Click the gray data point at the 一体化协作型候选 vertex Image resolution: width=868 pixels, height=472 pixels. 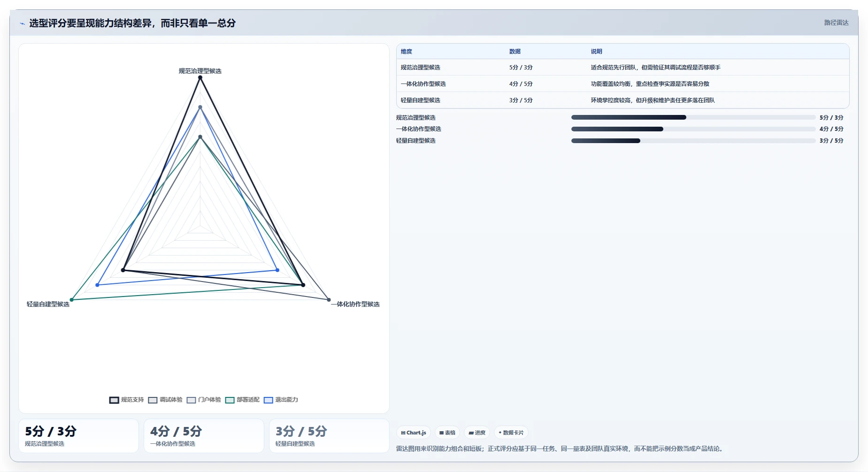pos(329,299)
